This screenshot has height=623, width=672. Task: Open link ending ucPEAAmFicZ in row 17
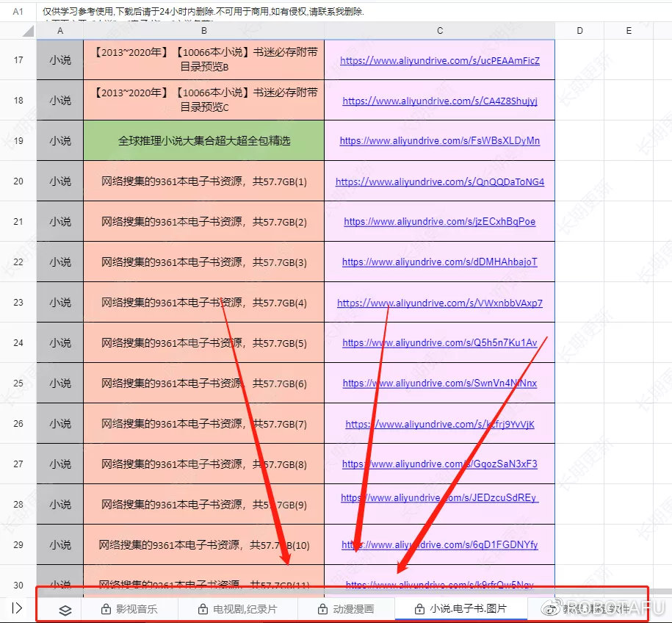tap(440, 60)
